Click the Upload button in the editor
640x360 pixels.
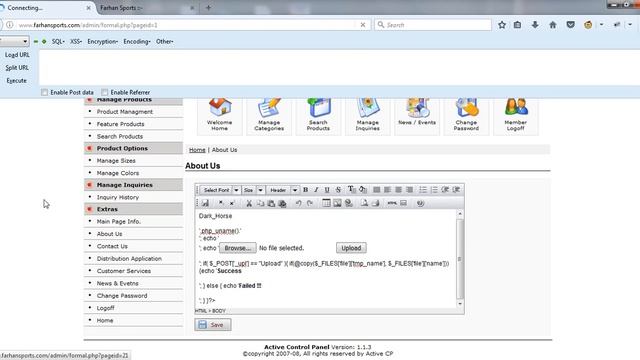pos(351,248)
